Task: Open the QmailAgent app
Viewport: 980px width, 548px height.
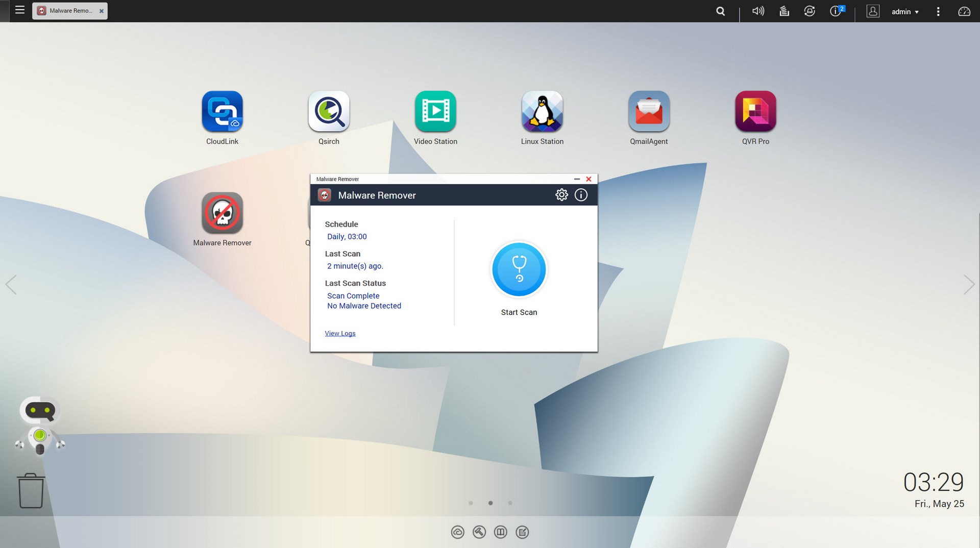Action: 649,111
